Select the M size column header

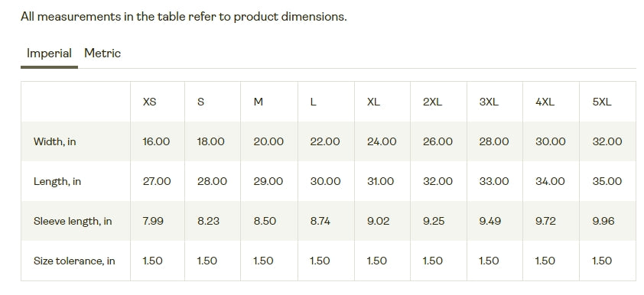(258, 102)
